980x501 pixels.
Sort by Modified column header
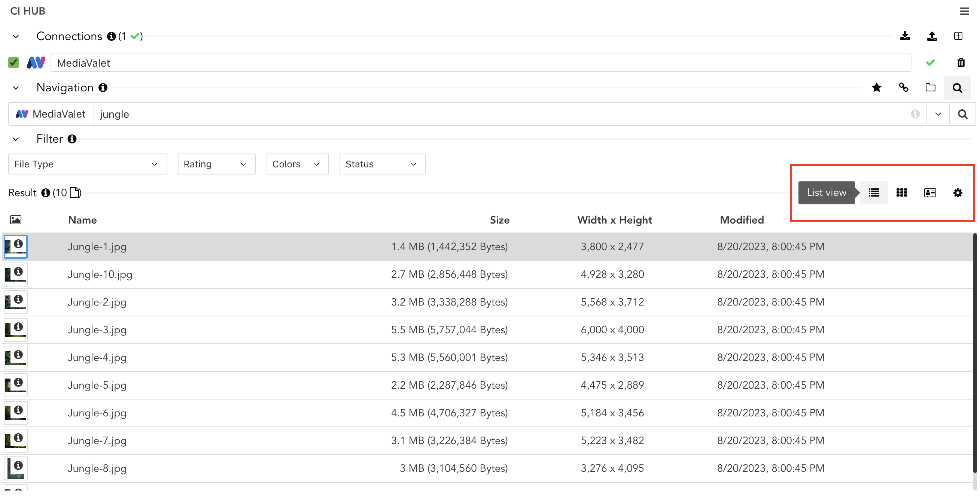[742, 220]
